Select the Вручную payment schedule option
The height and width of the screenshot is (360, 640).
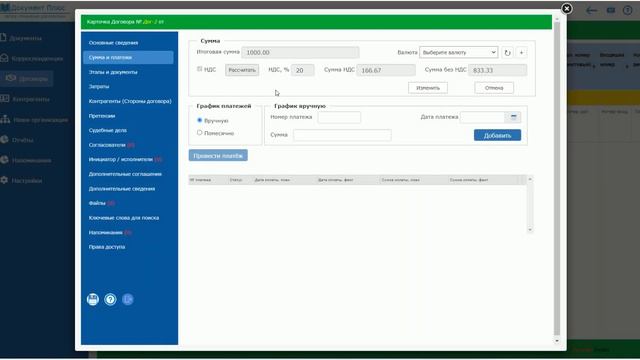coord(200,120)
